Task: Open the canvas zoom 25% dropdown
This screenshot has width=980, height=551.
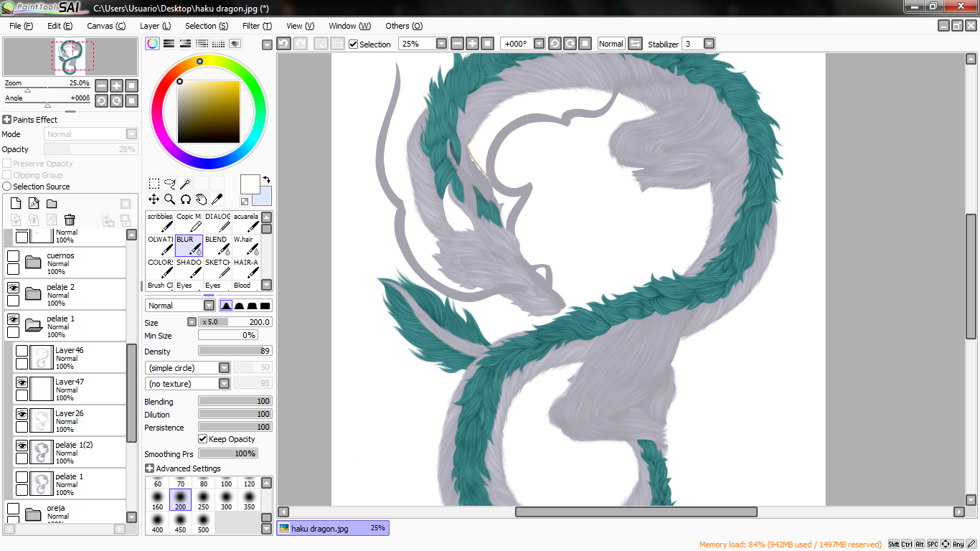Action: click(441, 44)
